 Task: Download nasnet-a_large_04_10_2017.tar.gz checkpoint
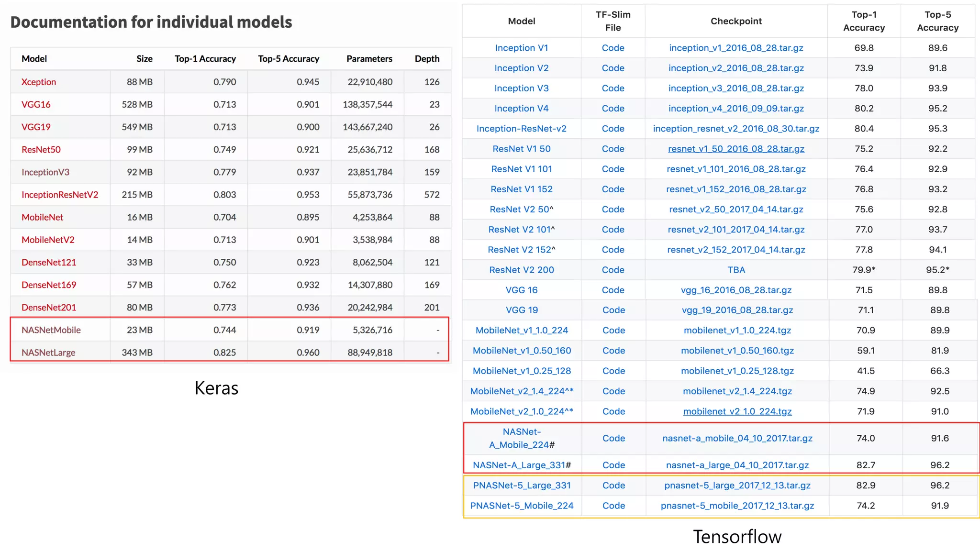point(737,465)
